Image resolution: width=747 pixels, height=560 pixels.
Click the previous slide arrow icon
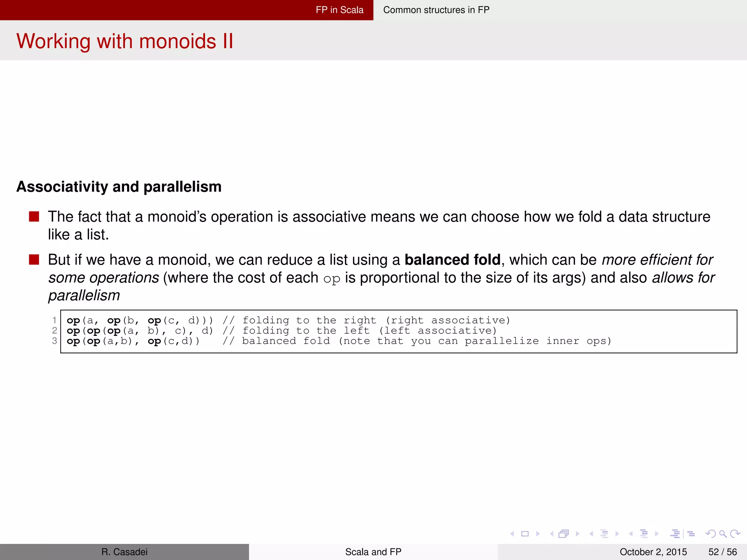(x=512, y=534)
